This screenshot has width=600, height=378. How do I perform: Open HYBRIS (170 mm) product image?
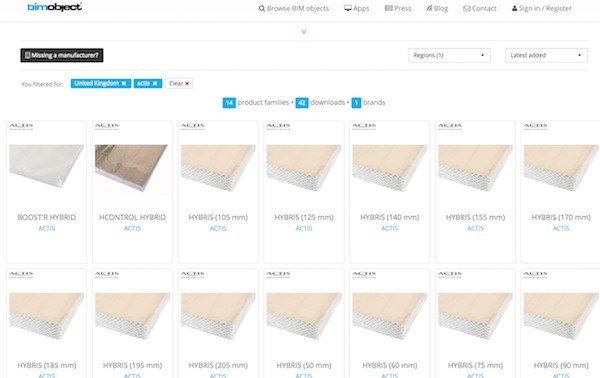coord(561,168)
